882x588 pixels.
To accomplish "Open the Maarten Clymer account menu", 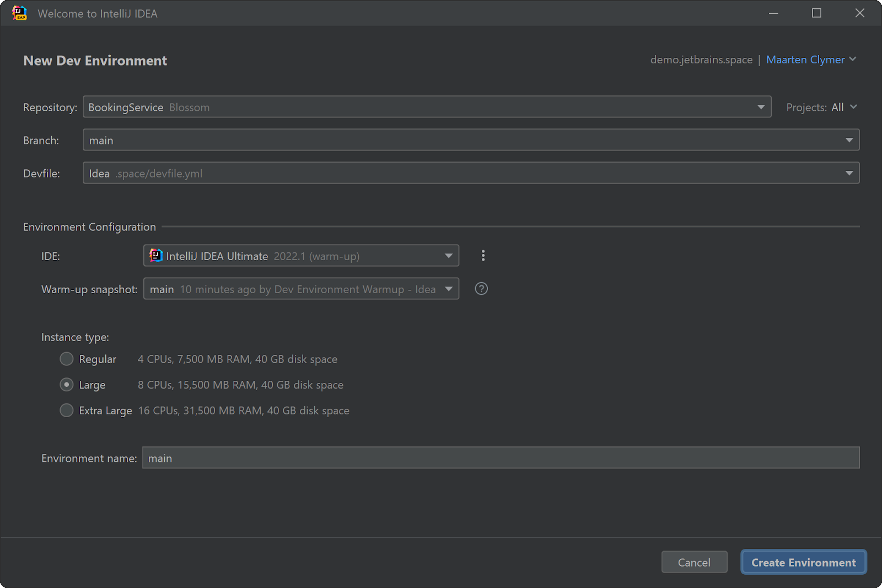I will click(x=811, y=60).
